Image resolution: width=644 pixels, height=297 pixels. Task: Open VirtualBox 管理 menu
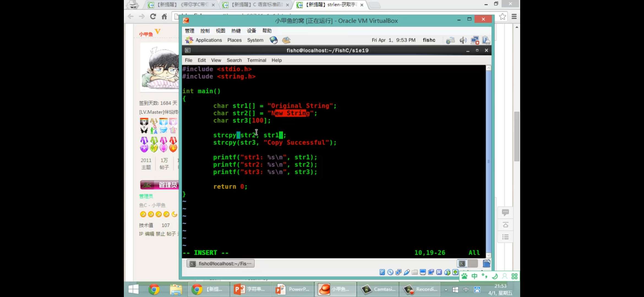189,31
